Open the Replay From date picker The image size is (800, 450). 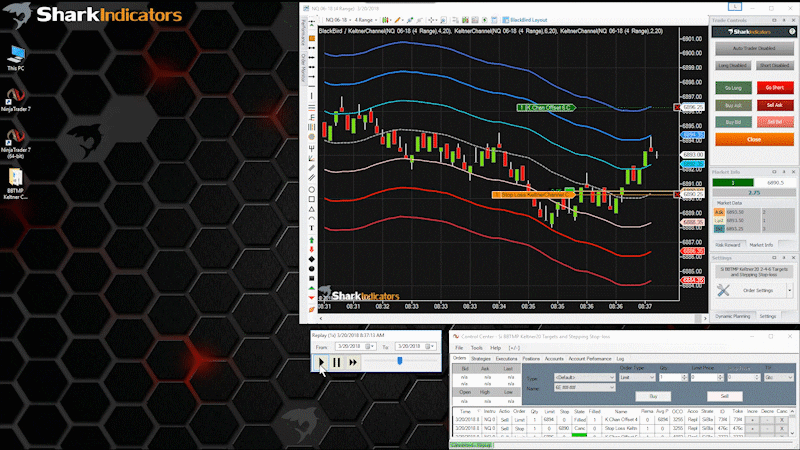point(370,346)
